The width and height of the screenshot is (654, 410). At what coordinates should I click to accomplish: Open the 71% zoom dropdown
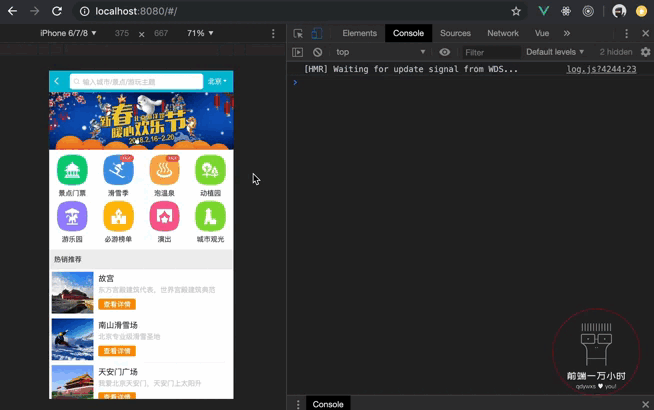(200, 33)
